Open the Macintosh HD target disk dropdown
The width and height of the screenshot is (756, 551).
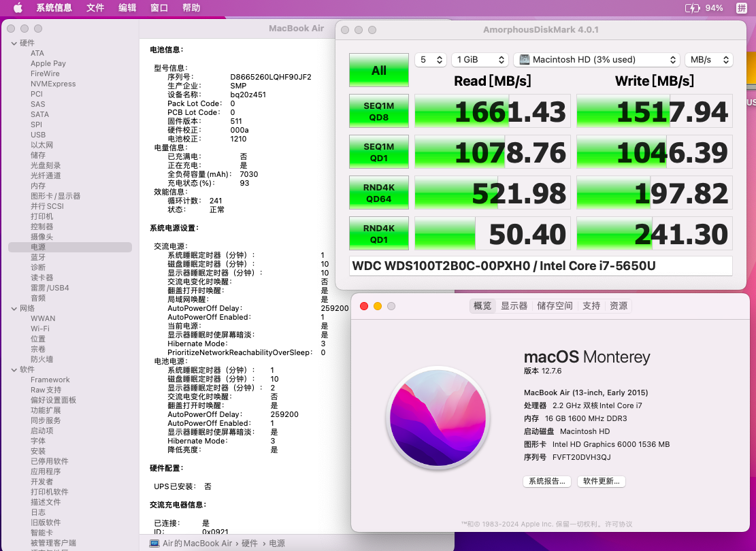[x=596, y=59]
